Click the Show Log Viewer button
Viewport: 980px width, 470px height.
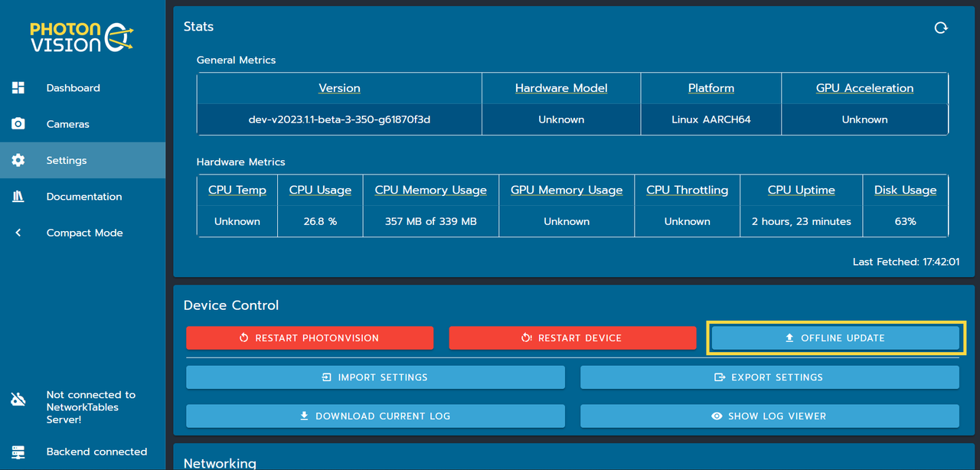pos(769,416)
